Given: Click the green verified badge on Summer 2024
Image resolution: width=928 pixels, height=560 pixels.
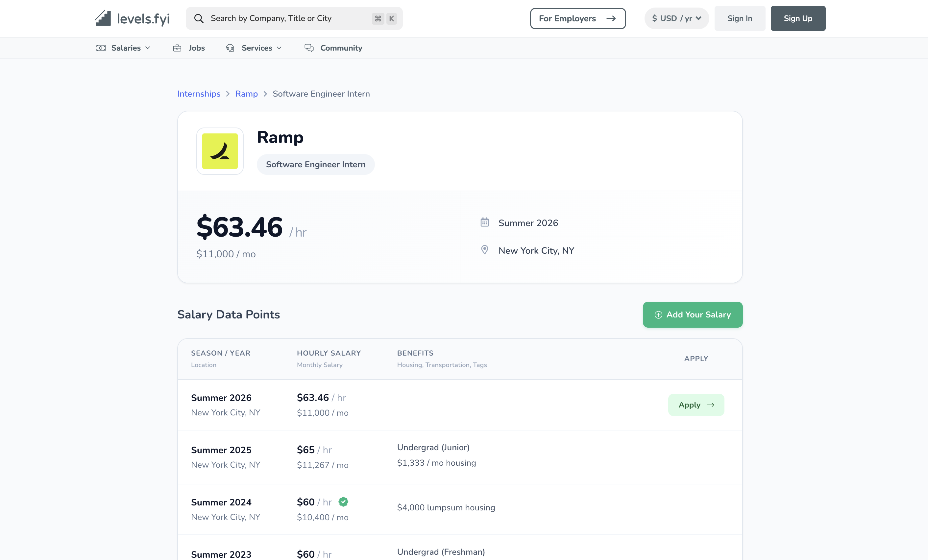Looking at the screenshot, I should point(343,502).
